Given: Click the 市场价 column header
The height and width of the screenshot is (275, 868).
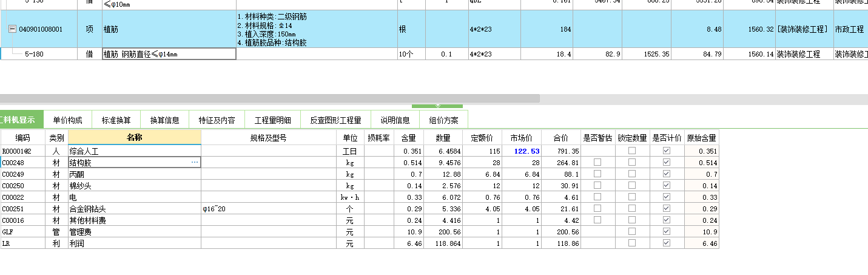Looking at the screenshot, I should [x=521, y=137].
